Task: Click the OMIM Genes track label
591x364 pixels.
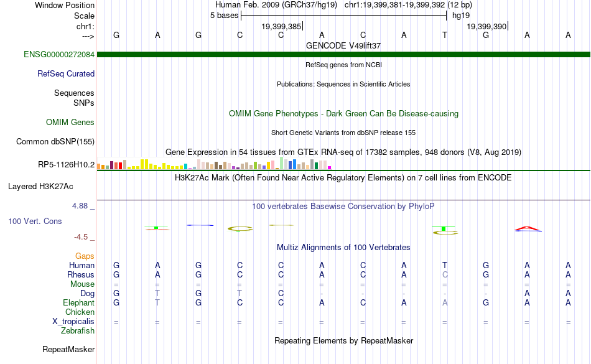Action: [x=70, y=122]
